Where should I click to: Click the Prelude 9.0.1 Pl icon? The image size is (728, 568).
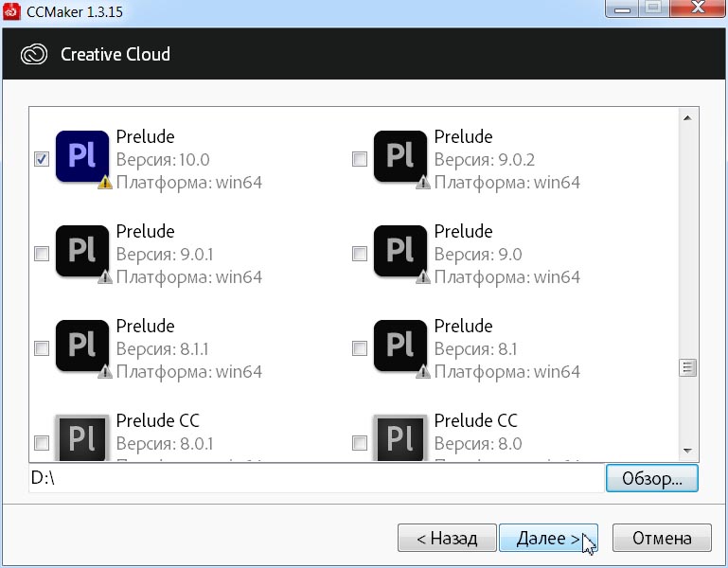[82, 251]
